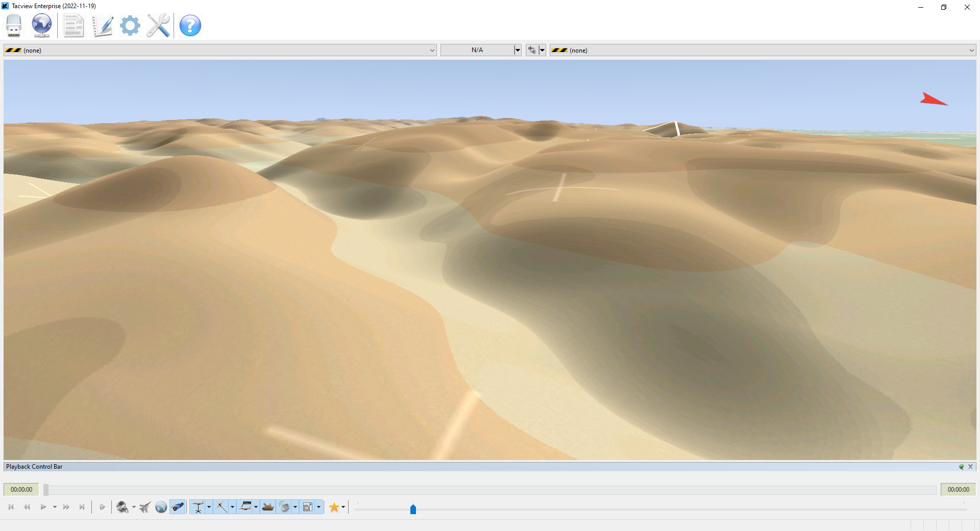Select the globe satellite view icon
Viewport: 980px width, 531px height.
(x=161, y=507)
